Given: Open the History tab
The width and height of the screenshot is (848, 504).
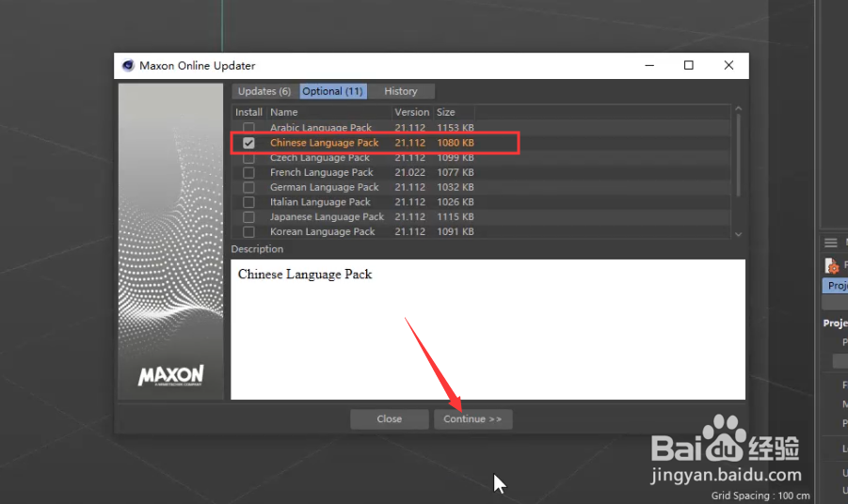Looking at the screenshot, I should [401, 91].
